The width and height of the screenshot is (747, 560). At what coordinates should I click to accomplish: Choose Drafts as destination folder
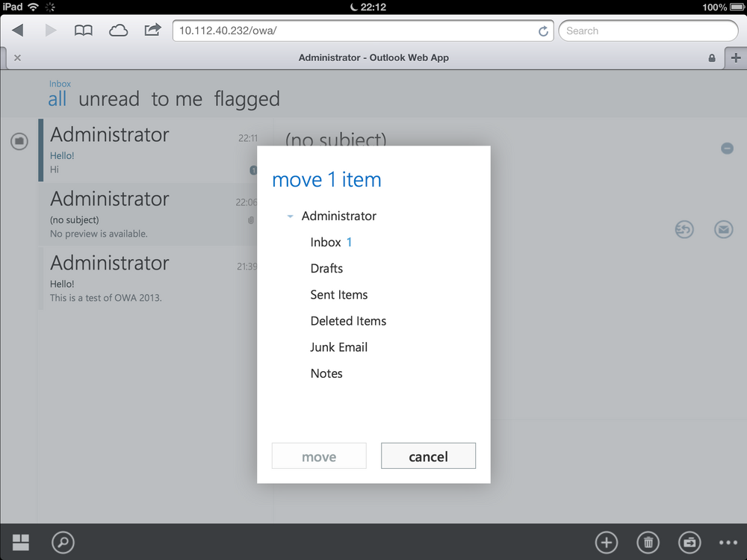pyautogui.click(x=326, y=269)
